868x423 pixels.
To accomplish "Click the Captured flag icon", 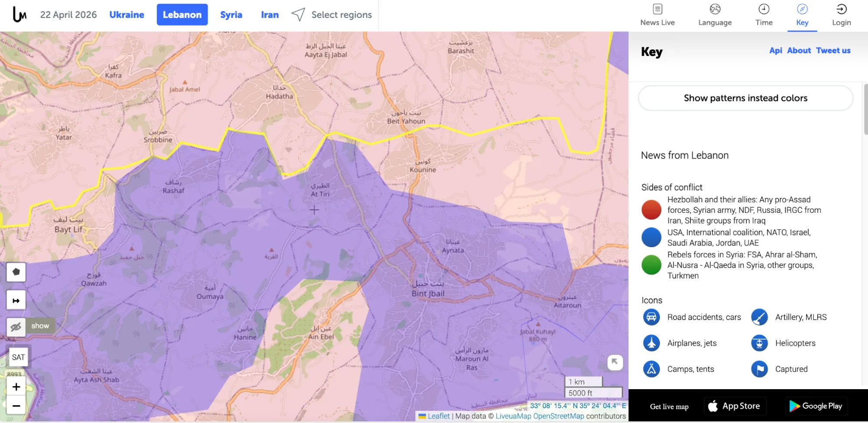I will [x=759, y=369].
